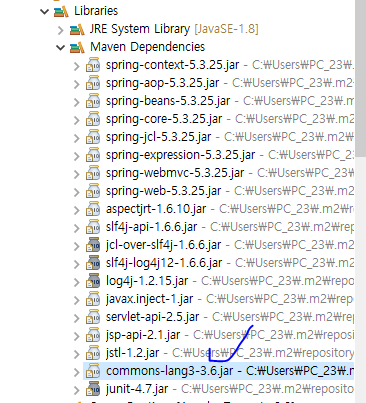The width and height of the screenshot is (366, 403).
Task: Click the javax.inject jar icon
Action: coord(93,299)
